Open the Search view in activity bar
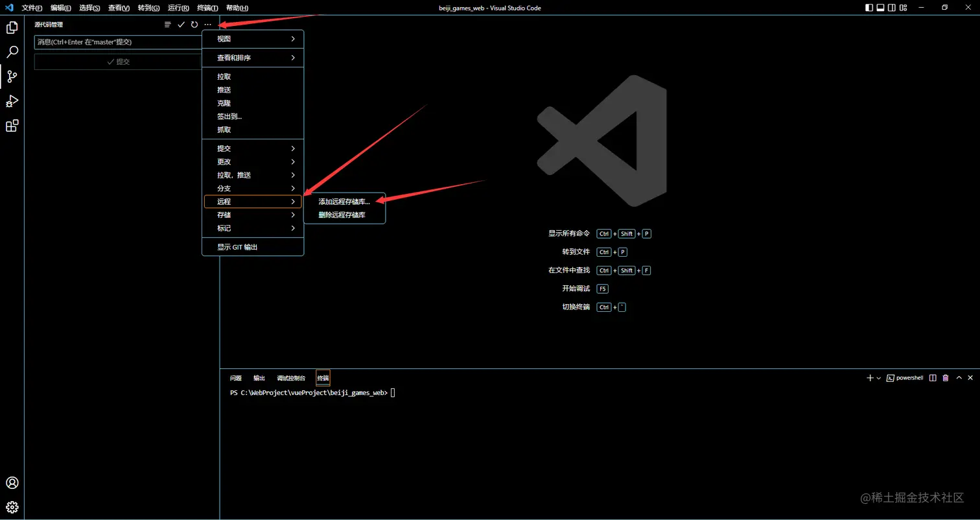Screen dimensions: 980x520 coord(12,52)
